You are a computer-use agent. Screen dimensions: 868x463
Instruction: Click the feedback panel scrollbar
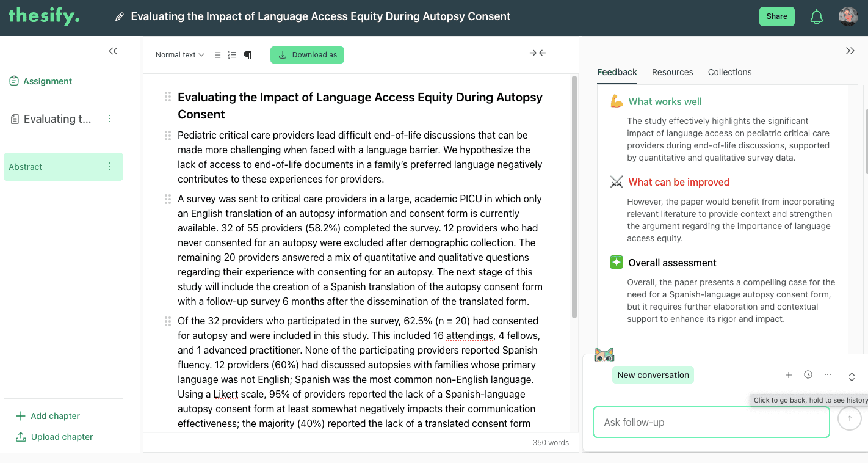click(866, 140)
